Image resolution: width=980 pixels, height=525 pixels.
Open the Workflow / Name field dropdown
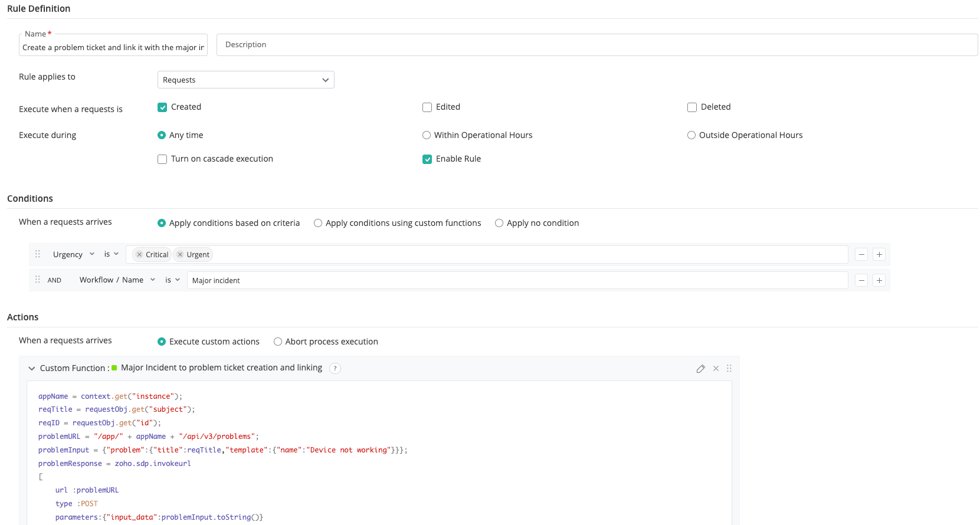coord(117,280)
